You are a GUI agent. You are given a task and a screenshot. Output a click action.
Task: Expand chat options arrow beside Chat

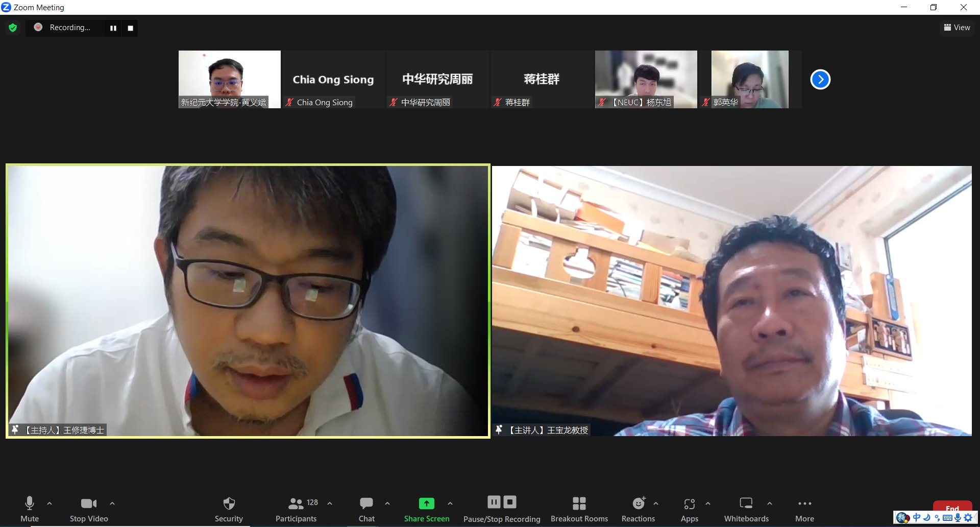point(387,504)
